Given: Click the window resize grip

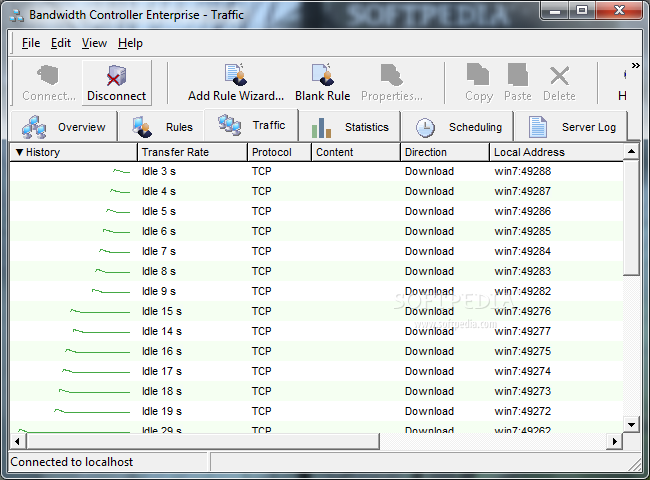Looking at the screenshot, I should tap(635, 464).
